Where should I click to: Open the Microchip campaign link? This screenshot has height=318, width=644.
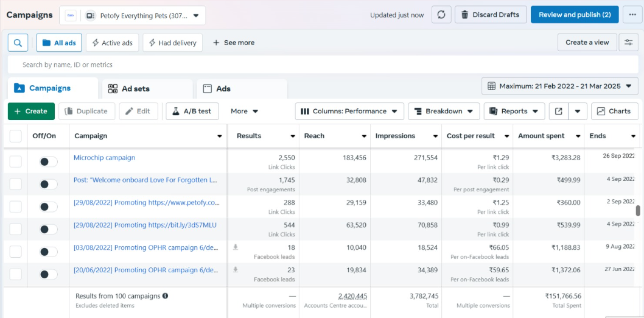point(105,158)
